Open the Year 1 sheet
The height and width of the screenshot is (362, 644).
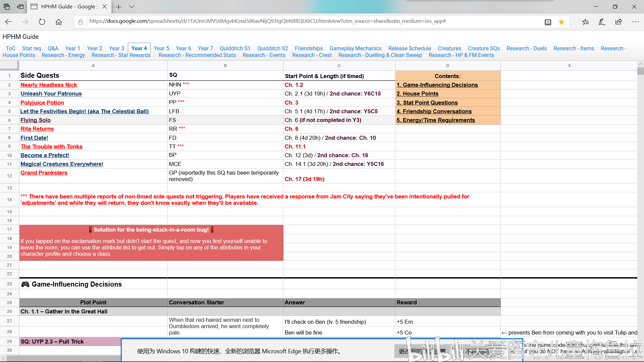[x=73, y=48]
